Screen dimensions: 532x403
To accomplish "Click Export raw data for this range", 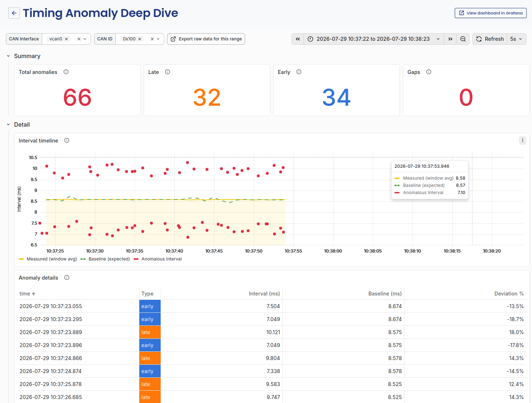I will tap(206, 39).
